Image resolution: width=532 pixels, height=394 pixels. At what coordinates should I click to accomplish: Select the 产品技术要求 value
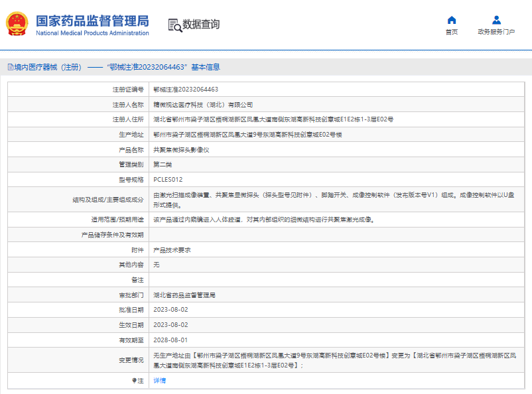pos(172,250)
